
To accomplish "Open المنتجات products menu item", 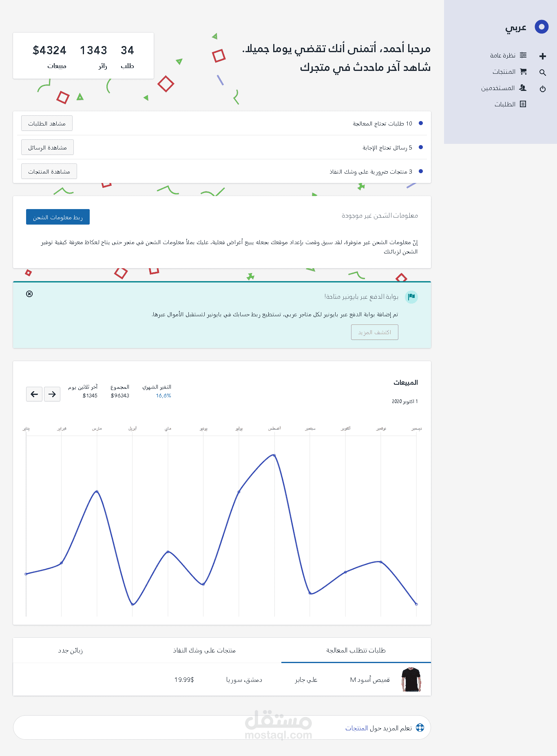I will [x=509, y=72].
